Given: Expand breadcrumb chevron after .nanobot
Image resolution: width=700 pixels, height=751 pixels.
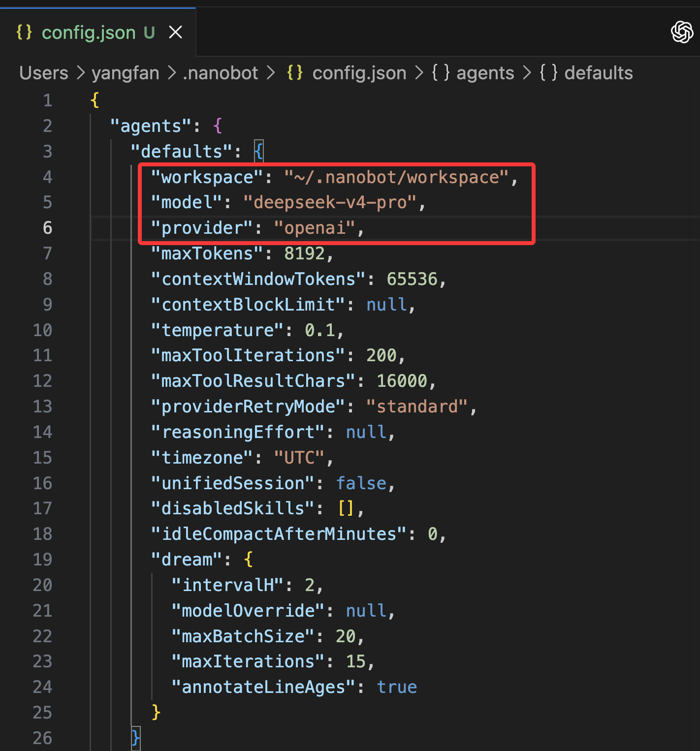Looking at the screenshot, I should tap(270, 73).
